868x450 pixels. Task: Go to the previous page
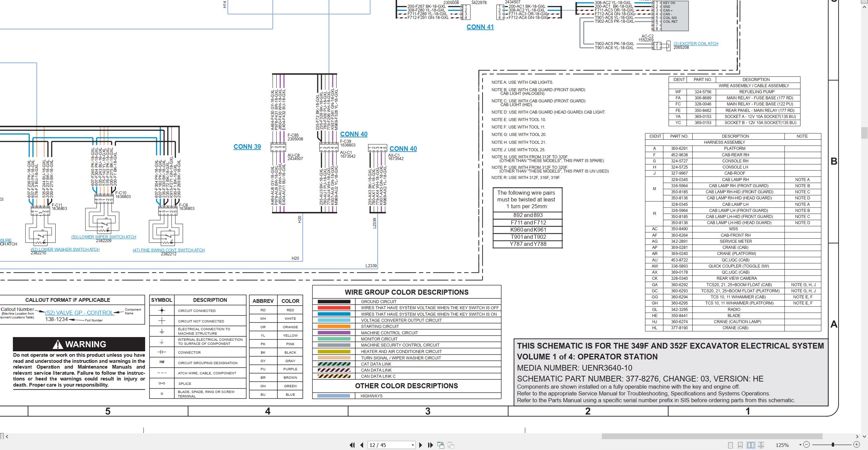(x=361, y=445)
